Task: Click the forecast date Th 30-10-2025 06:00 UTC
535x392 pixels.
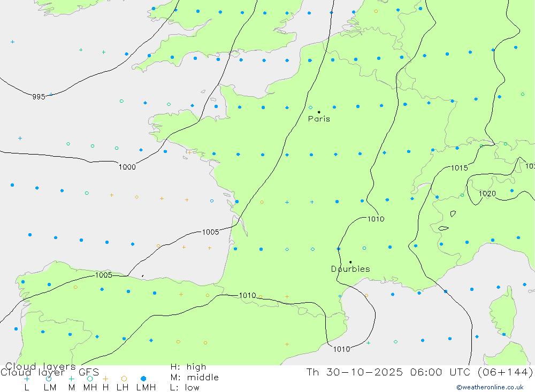Action: pos(388,372)
